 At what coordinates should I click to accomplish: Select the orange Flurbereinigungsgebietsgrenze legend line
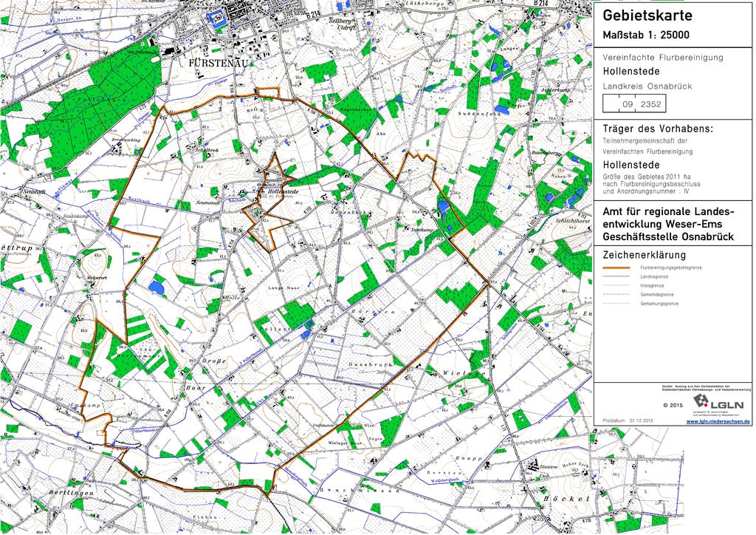point(616,267)
